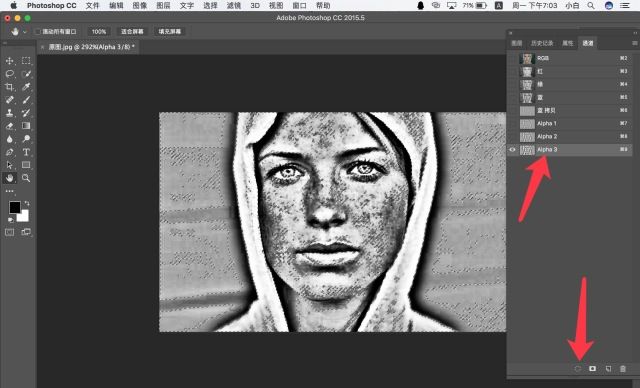Screen dimensions: 640x388
Task: Select the Pen tool
Action: (x=9, y=152)
